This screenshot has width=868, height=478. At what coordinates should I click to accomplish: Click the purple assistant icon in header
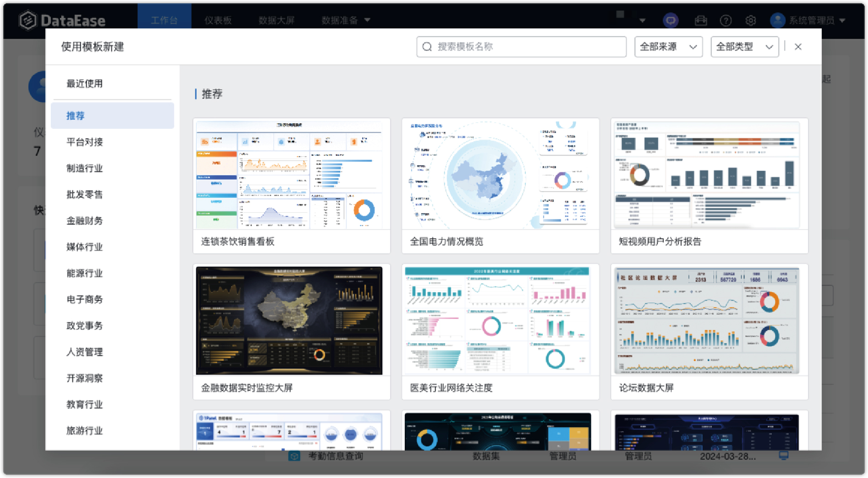pyautogui.click(x=671, y=21)
